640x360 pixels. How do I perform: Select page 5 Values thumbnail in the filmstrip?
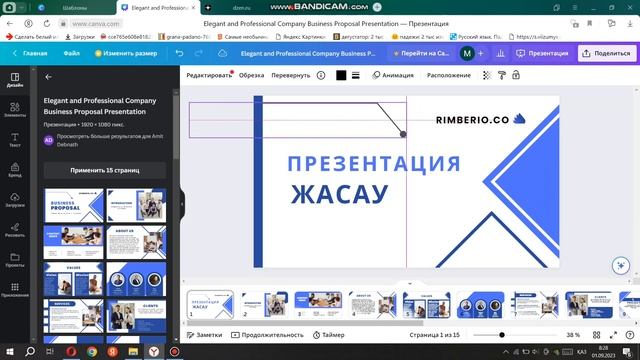point(426,305)
